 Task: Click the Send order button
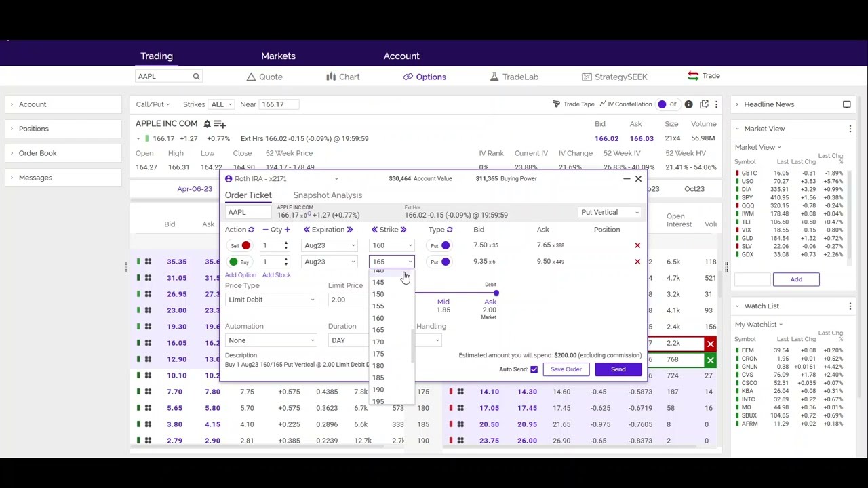pos(618,369)
